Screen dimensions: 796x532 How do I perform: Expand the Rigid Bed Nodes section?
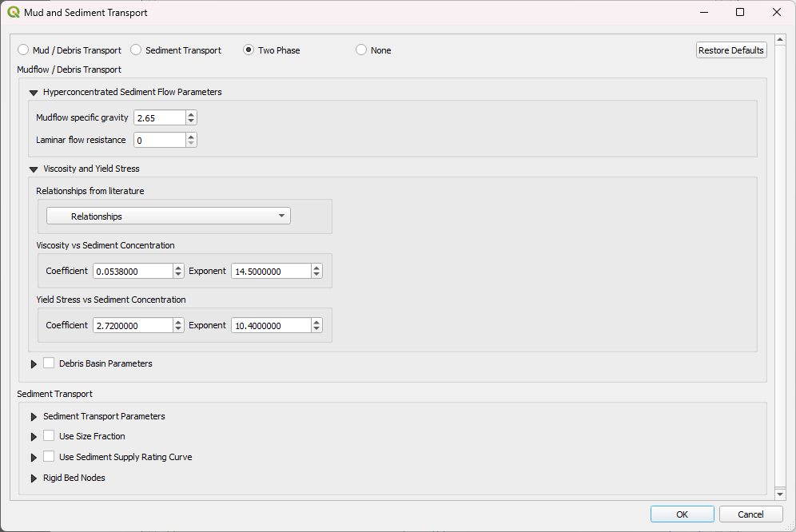pyautogui.click(x=34, y=478)
